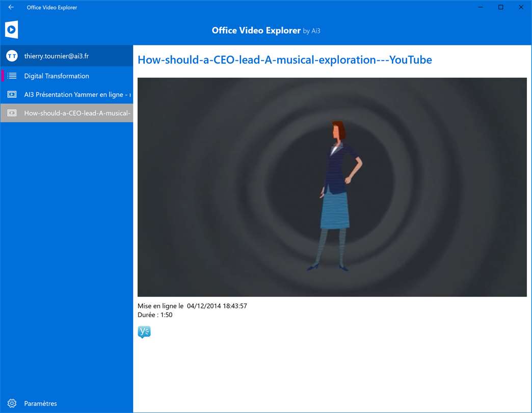Viewport: 532px width, 413px height.
Task: Click the Mise en ligne le date text
Action: pyautogui.click(x=192, y=306)
